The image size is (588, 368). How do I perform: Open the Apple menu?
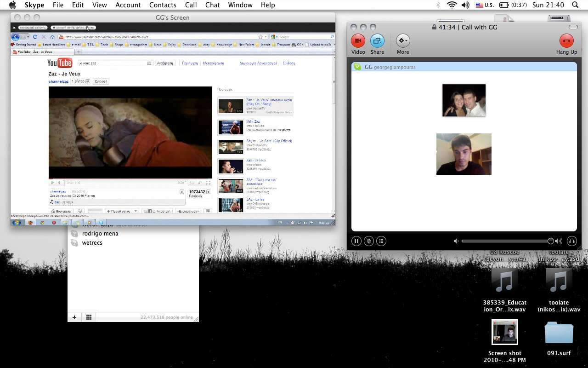[x=12, y=5]
